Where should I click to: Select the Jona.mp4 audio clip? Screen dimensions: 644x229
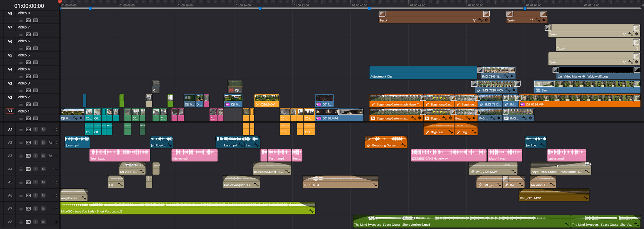point(77,142)
